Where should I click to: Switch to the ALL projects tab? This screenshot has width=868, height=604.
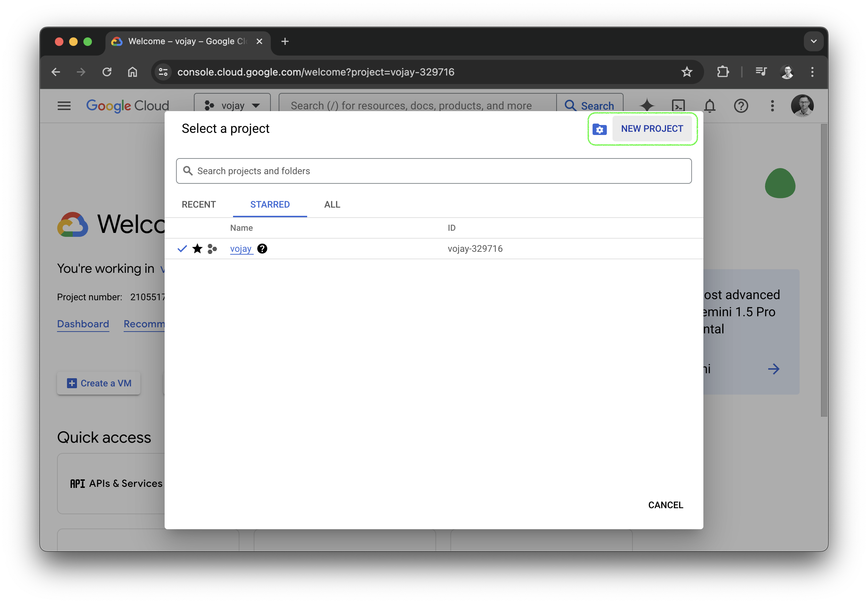[332, 204]
